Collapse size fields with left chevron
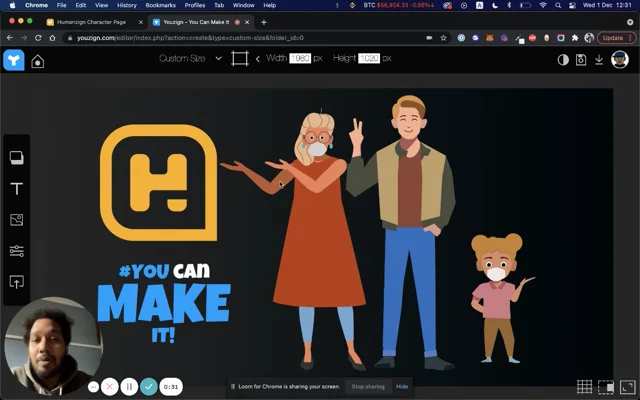This screenshot has width=640, height=400. [258, 59]
